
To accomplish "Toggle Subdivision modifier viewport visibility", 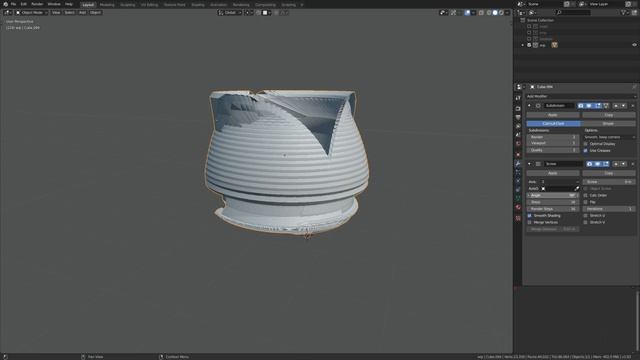I will (589, 106).
